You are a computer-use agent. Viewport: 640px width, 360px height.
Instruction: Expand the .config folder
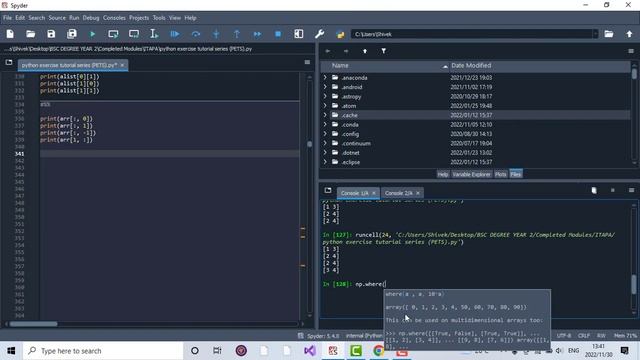coord(325,134)
